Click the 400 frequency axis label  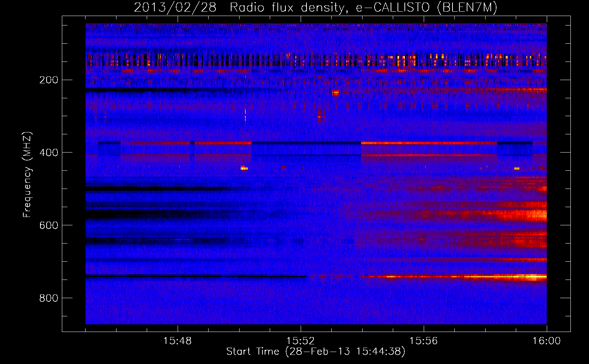coord(49,153)
